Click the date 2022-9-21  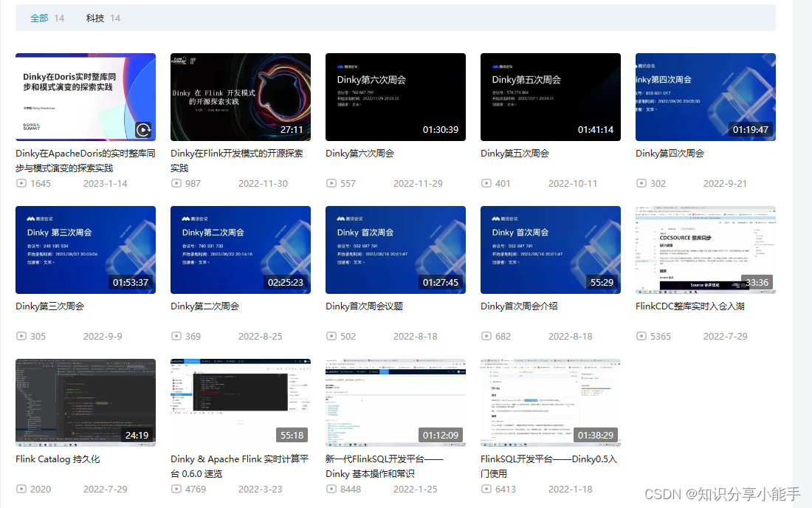(x=725, y=183)
